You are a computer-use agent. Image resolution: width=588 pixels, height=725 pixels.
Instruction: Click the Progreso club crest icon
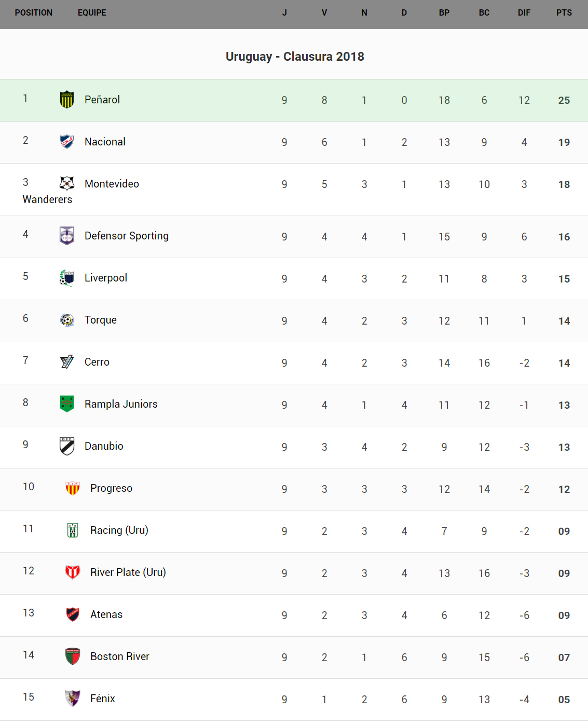(73, 488)
